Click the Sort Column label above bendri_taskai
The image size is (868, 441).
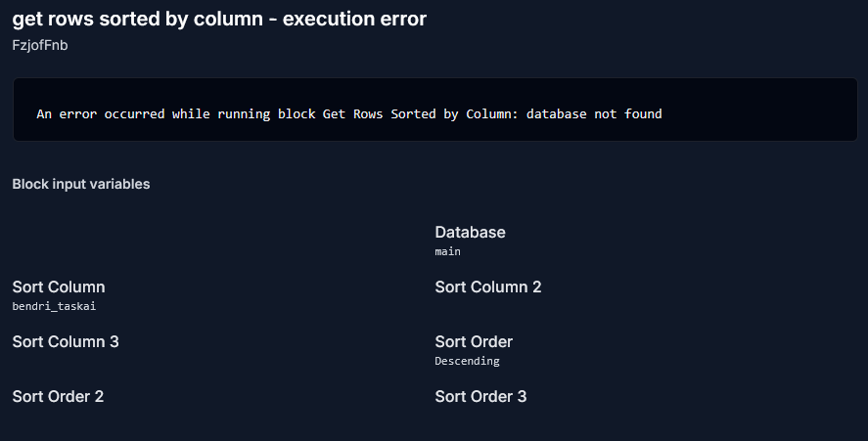(x=59, y=287)
